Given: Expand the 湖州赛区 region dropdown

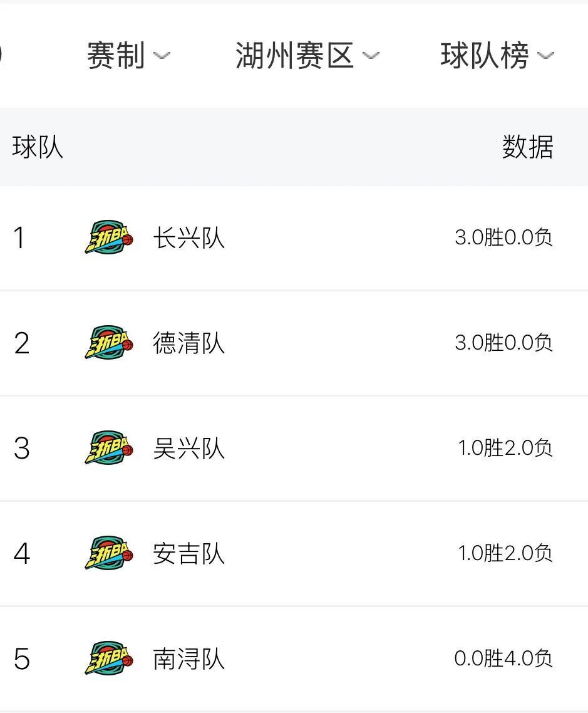Looking at the screenshot, I should click(x=307, y=56).
